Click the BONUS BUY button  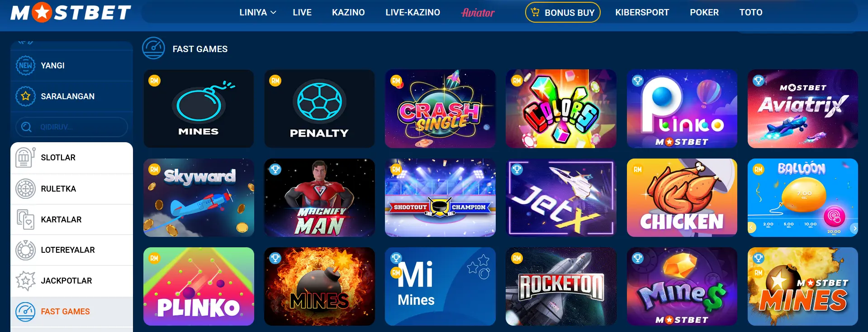pyautogui.click(x=563, y=12)
